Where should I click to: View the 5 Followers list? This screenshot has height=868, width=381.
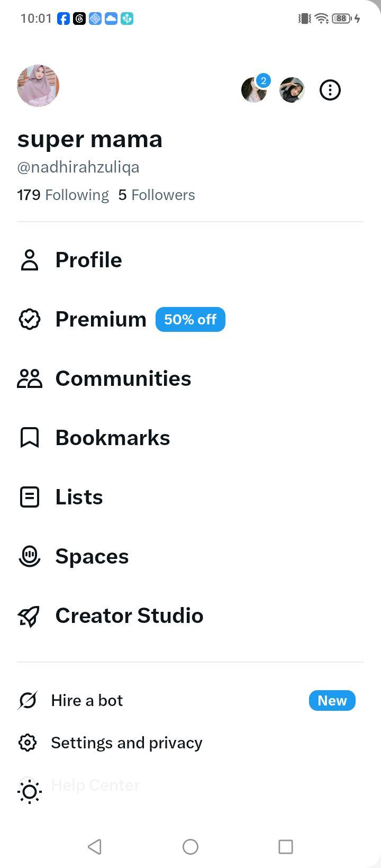pos(157,195)
